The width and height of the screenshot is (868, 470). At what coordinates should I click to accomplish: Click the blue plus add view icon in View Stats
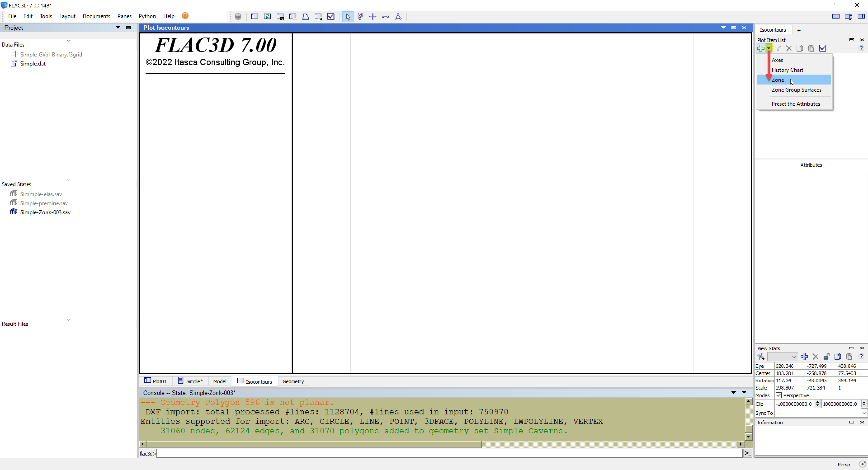pyautogui.click(x=804, y=357)
